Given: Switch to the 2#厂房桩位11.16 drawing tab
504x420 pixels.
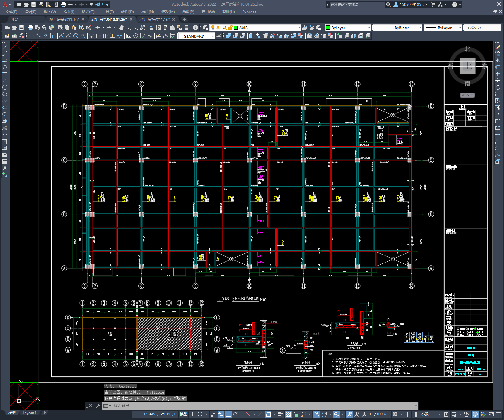Looking at the screenshot, I should [154, 19].
